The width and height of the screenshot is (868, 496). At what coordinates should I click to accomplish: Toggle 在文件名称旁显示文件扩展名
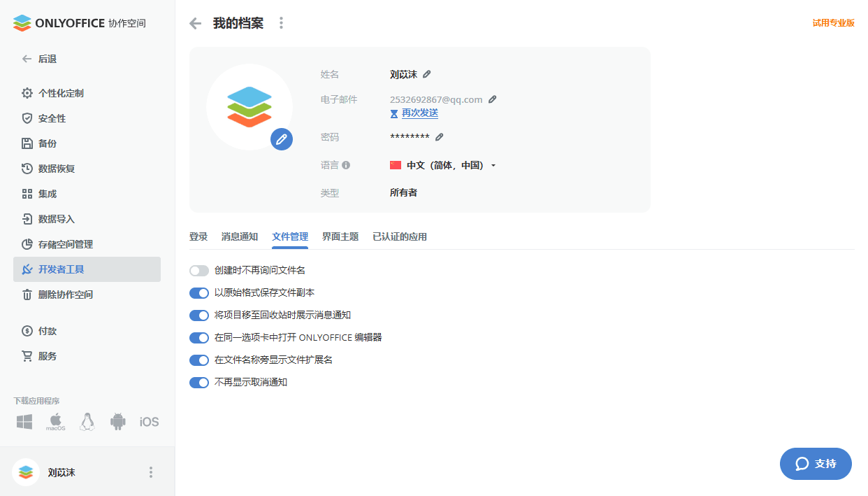(199, 360)
